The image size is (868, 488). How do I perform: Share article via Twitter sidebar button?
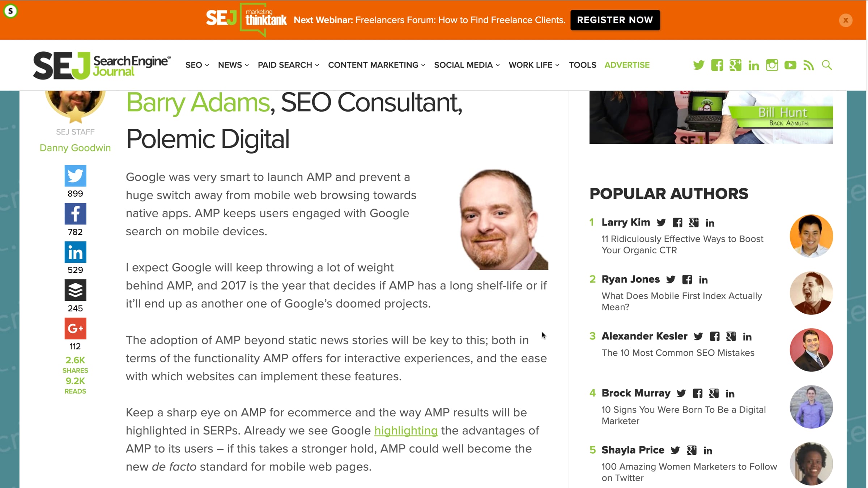coord(75,176)
